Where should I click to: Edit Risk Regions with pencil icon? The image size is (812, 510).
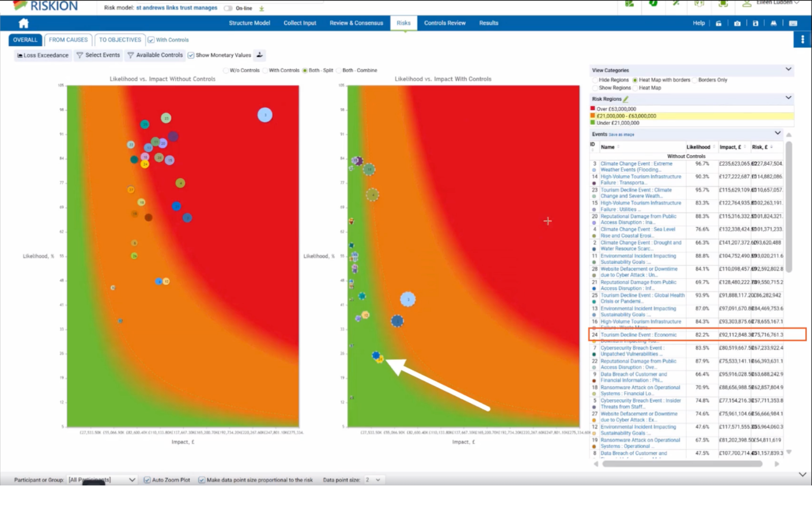coord(626,99)
